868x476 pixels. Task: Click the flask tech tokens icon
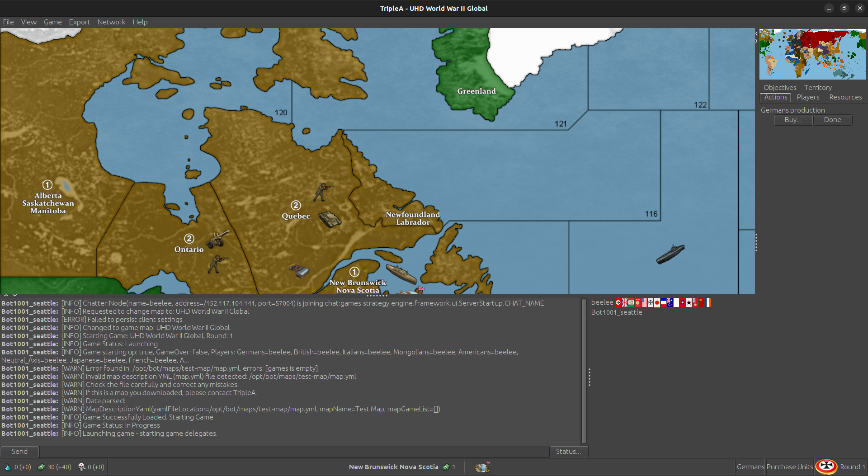coord(8,467)
